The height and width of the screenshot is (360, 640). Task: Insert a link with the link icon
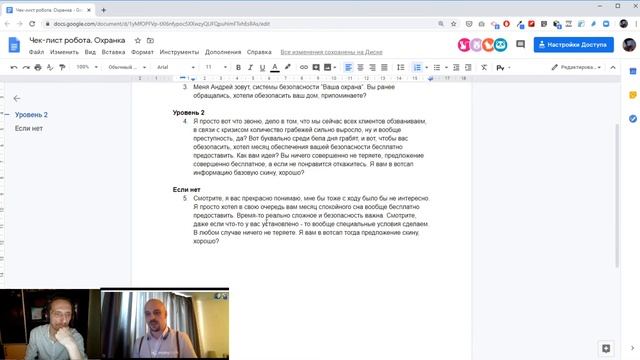304,67
